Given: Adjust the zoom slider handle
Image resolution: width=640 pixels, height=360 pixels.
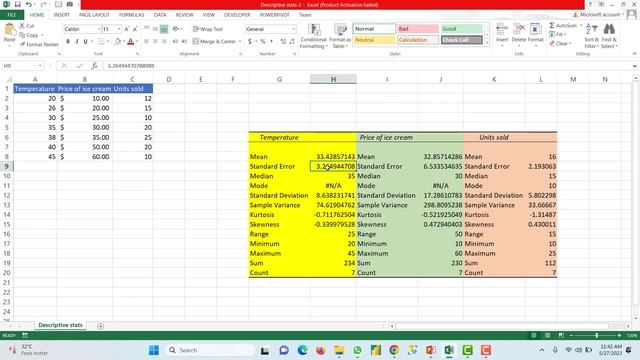Looking at the screenshot, I should click(597, 335).
